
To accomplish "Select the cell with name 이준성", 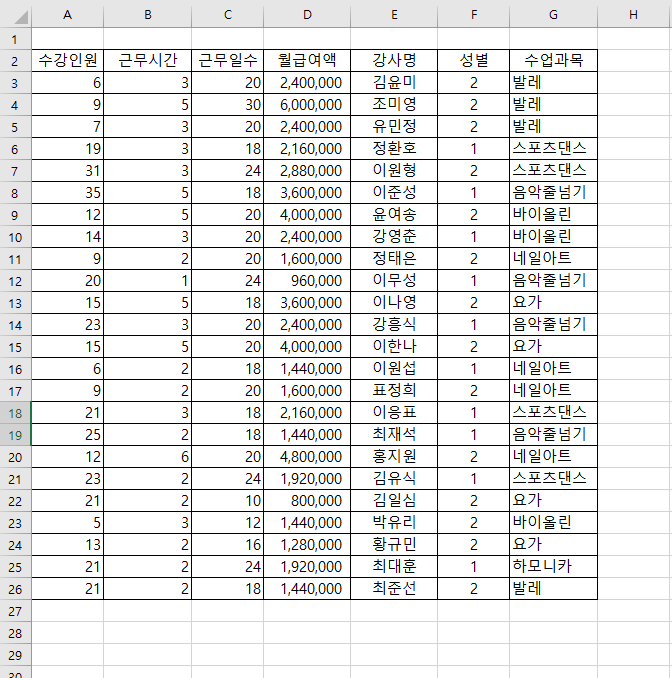I will 394,192.
